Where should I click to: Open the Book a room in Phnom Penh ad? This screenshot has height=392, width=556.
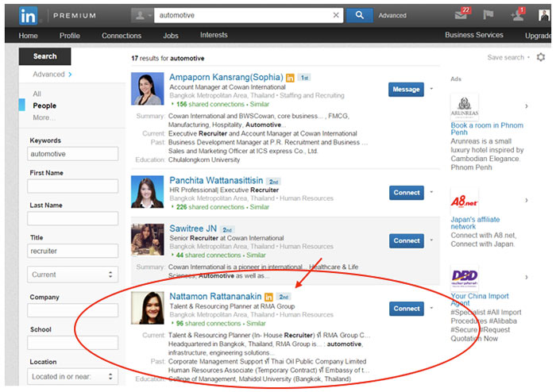tap(486, 129)
